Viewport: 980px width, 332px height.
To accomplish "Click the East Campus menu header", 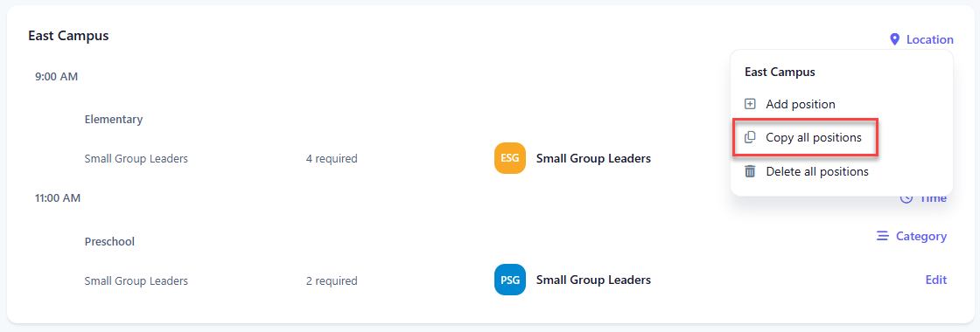I will [780, 72].
